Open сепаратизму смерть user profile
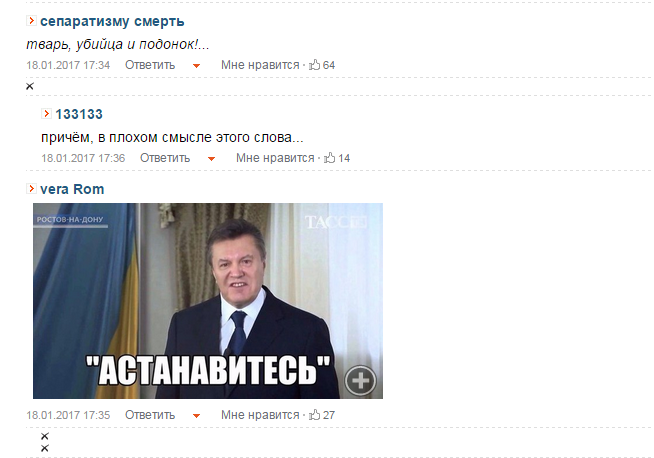 click(x=112, y=21)
